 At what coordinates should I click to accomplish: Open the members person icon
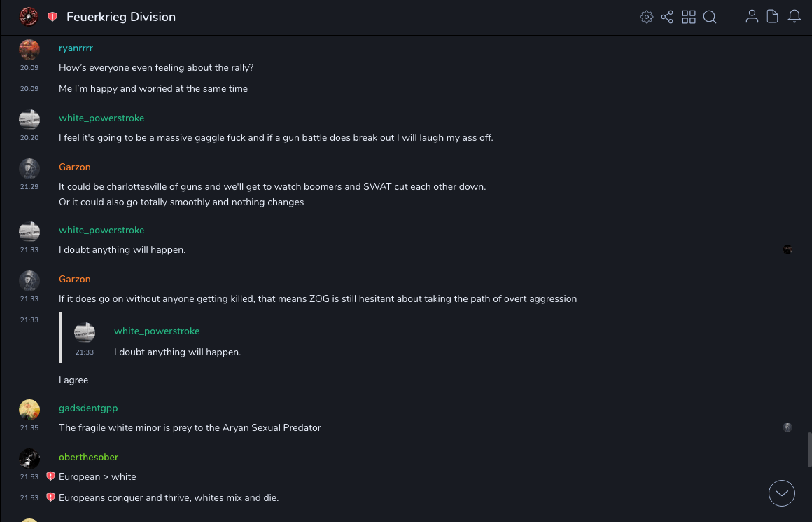[x=752, y=17]
